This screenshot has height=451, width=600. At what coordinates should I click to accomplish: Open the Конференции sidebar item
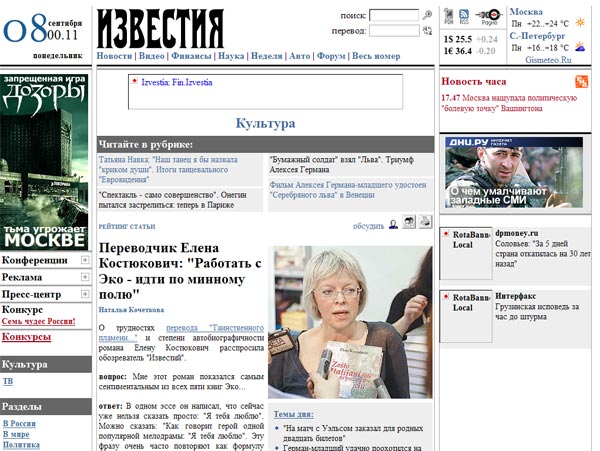tap(34, 261)
